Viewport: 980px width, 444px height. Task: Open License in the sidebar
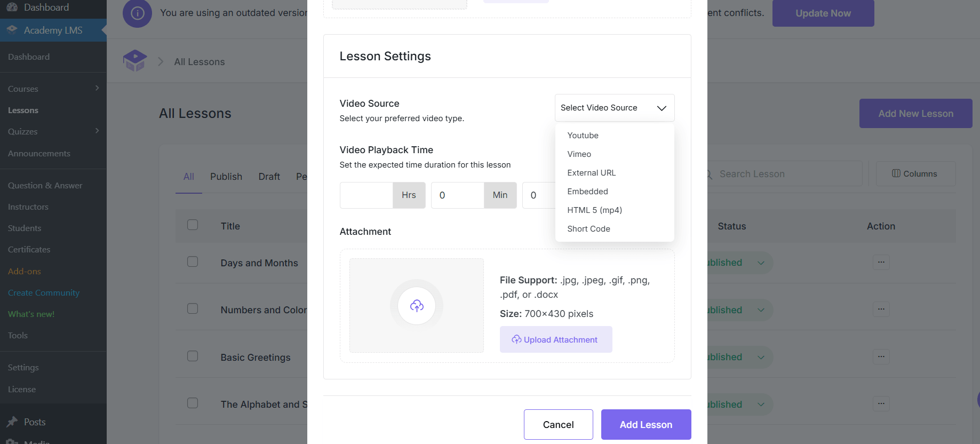(x=22, y=389)
